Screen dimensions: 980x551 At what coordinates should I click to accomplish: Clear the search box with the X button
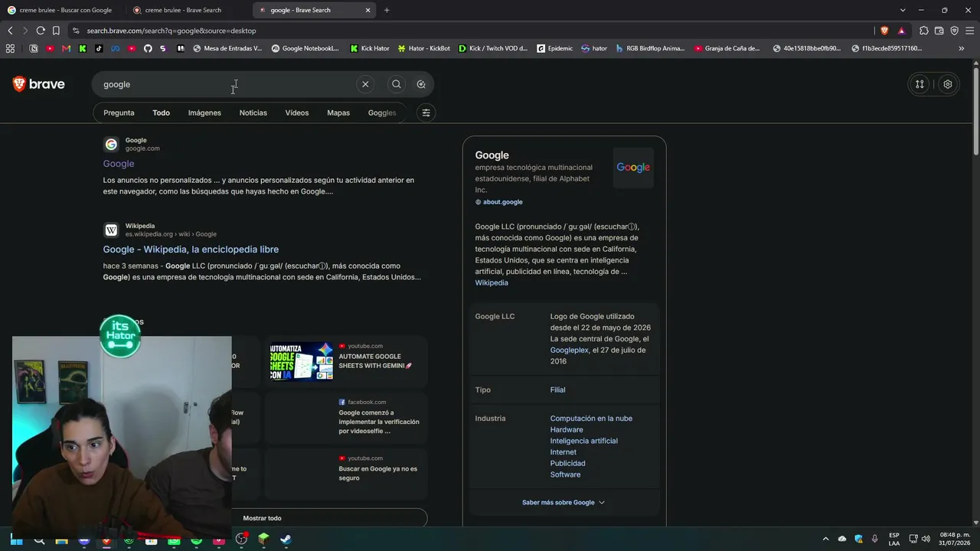pos(365,84)
